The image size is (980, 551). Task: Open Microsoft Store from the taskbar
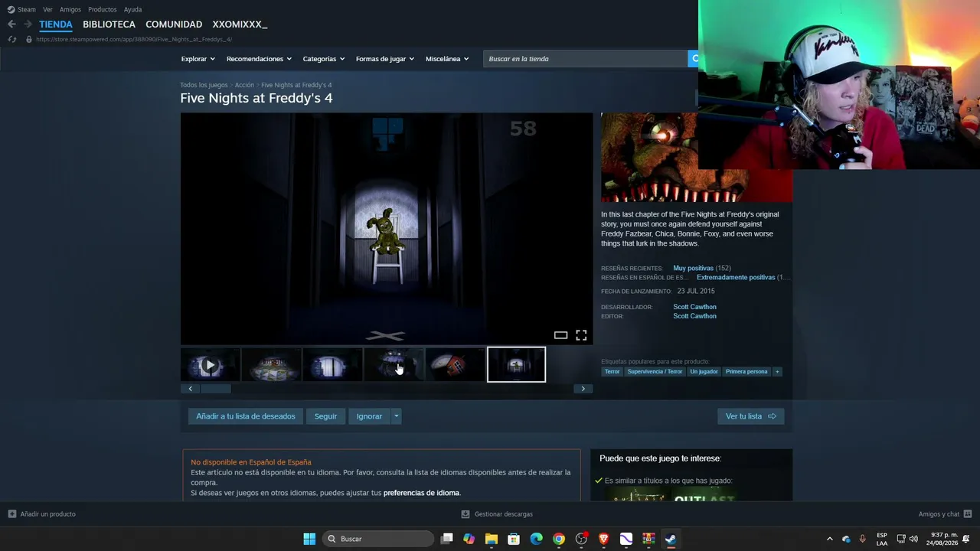pyautogui.click(x=514, y=539)
